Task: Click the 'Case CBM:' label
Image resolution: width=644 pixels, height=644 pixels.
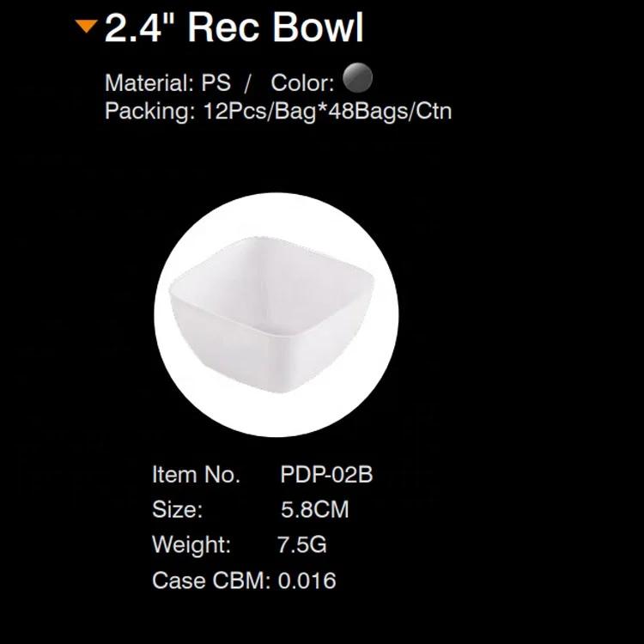Action: coord(211,580)
